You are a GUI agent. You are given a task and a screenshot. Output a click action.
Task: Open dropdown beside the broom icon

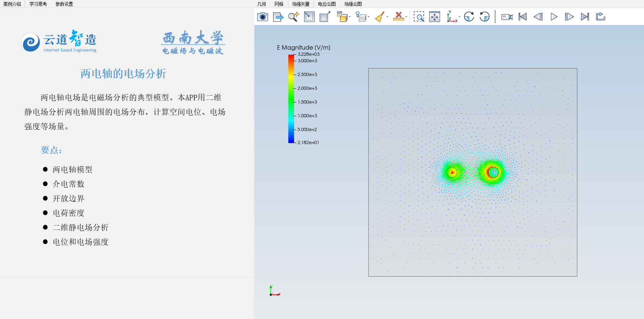click(x=388, y=17)
